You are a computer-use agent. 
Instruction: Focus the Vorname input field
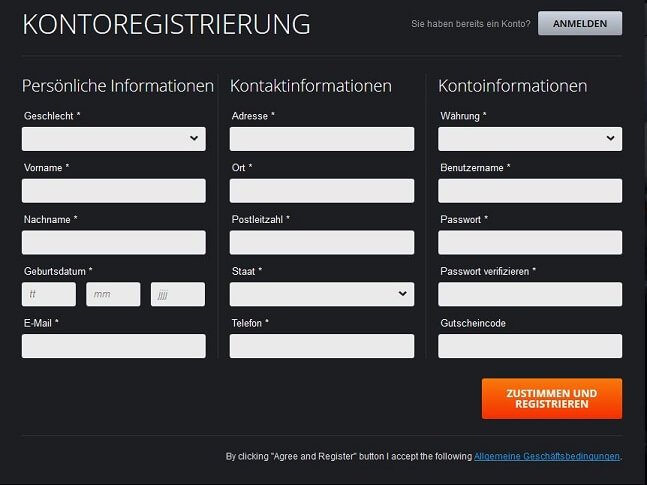[114, 191]
